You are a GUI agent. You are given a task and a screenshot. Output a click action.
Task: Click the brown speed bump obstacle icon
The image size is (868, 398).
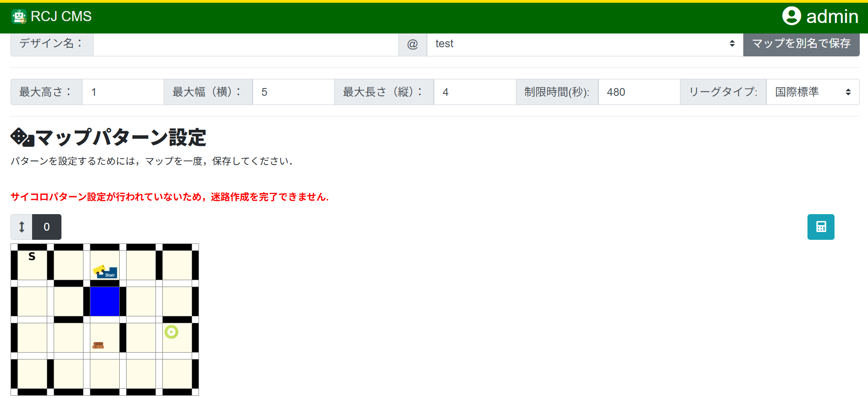click(98, 345)
